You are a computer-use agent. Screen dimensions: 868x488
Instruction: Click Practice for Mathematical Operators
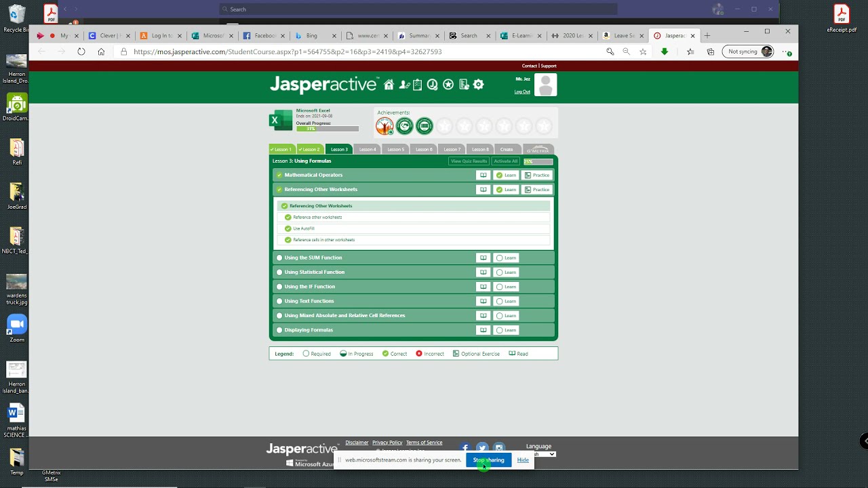537,175
